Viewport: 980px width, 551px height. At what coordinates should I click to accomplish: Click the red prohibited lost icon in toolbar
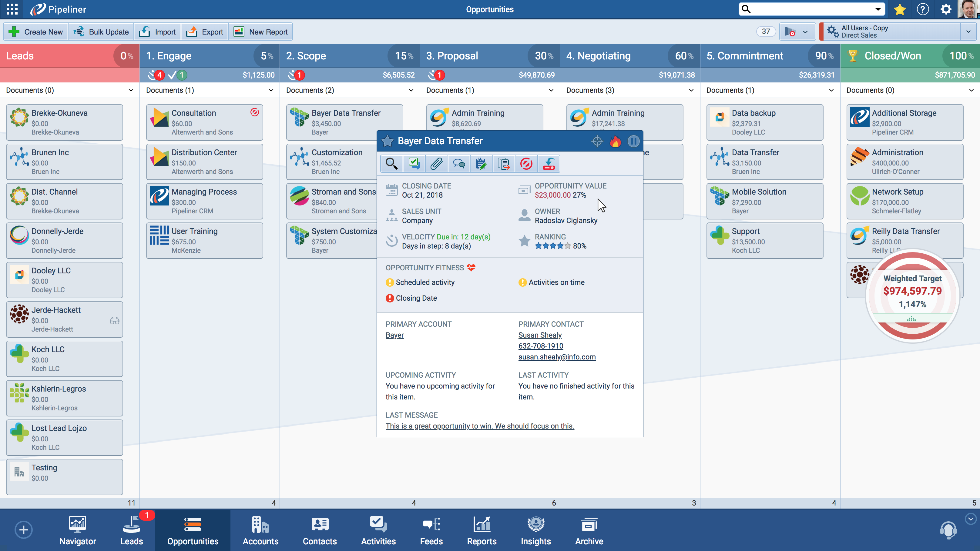pyautogui.click(x=526, y=164)
